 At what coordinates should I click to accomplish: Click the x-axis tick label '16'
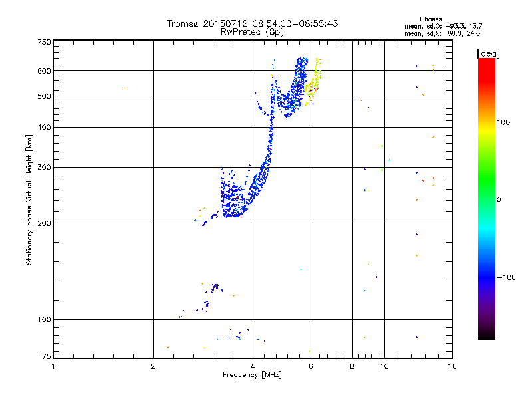point(452,366)
